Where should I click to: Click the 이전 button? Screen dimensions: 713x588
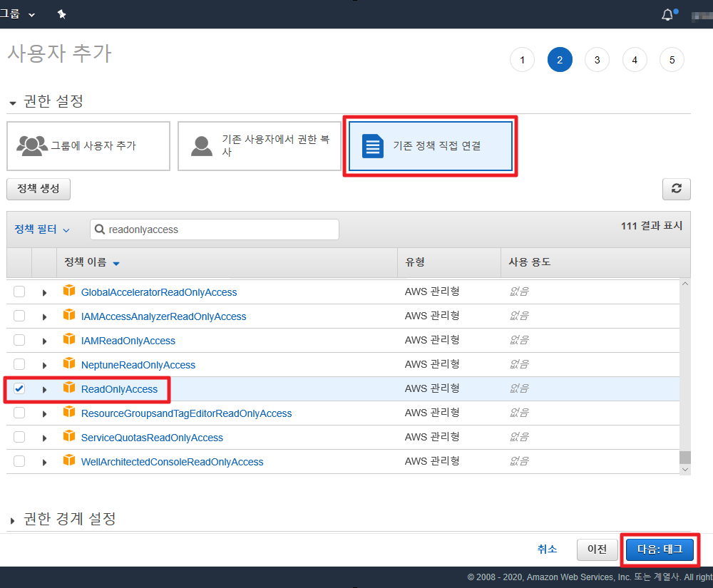(x=597, y=550)
